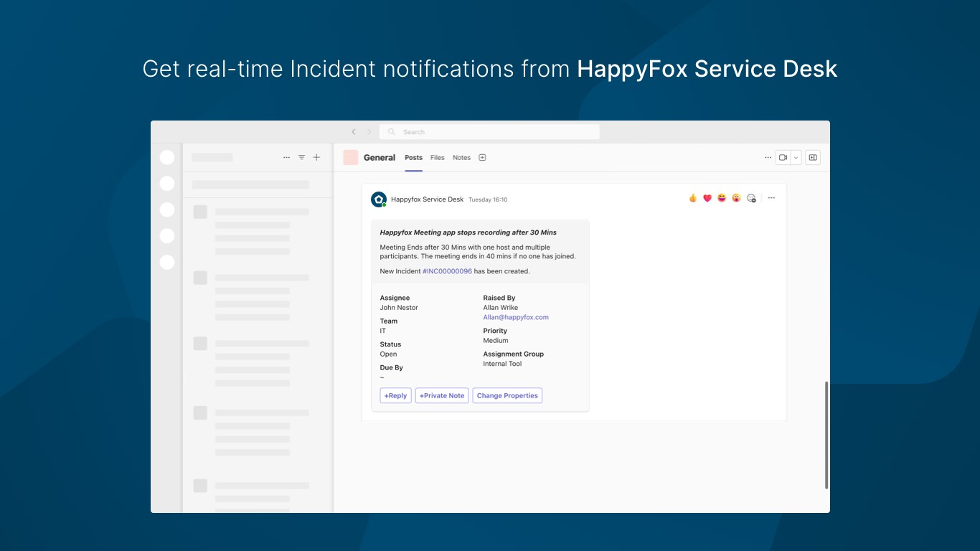
Task: Click the Team value IT
Action: (382, 331)
